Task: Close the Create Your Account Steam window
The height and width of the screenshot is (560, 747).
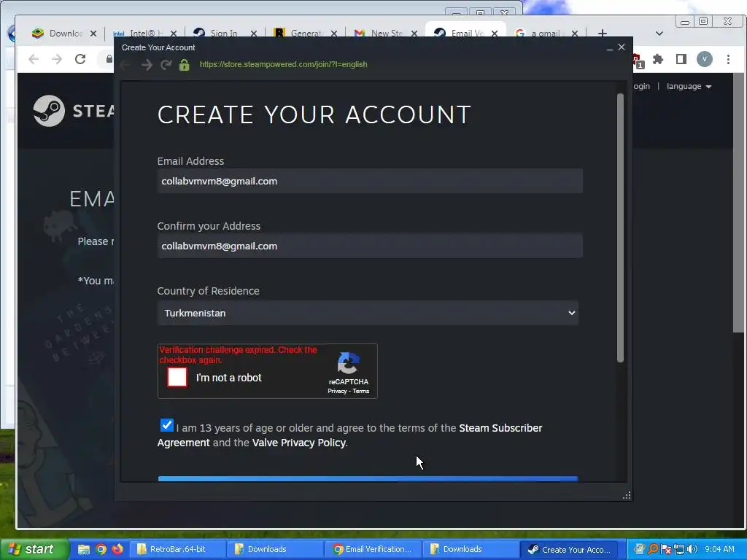Action: tap(622, 47)
